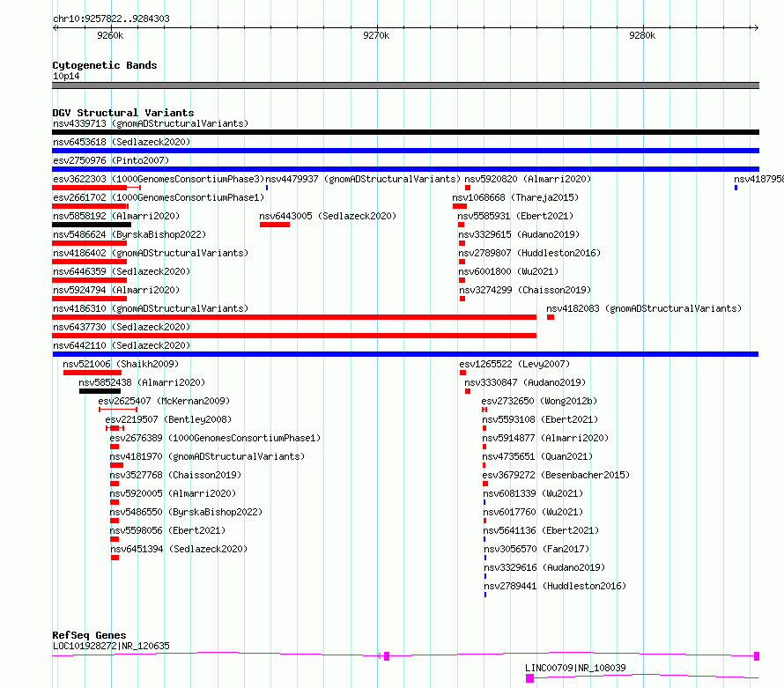The width and height of the screenshot is (784, 688).
Task: Click the magenta exon block beside the LINC00709 label
Action: 530,678
